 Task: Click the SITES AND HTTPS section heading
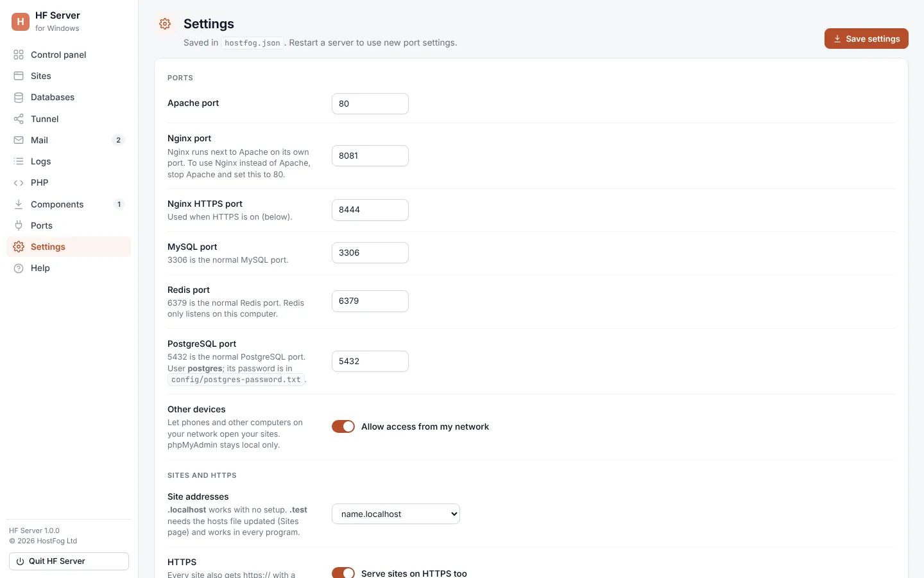[x=202, y=475]
